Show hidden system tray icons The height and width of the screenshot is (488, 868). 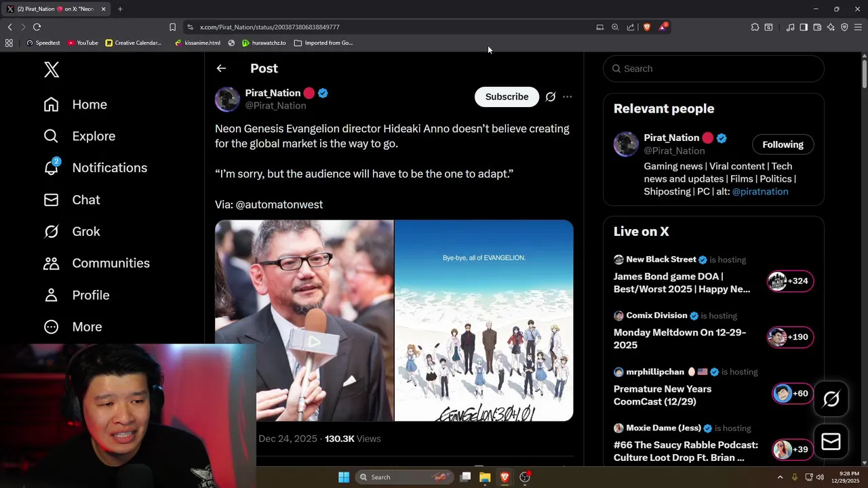point(780,477)
